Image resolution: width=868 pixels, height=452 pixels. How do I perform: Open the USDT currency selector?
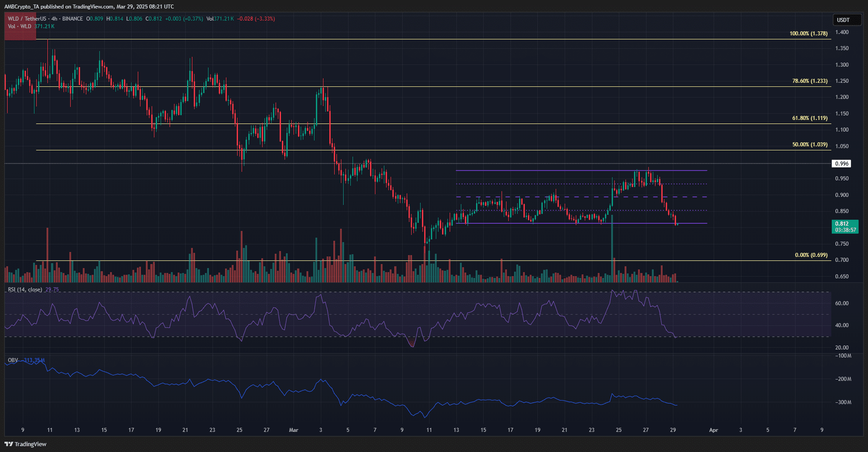point(846,20)
